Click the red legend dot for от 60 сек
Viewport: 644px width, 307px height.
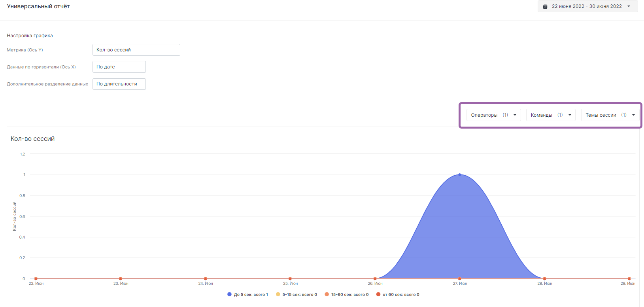coord(378,294)
